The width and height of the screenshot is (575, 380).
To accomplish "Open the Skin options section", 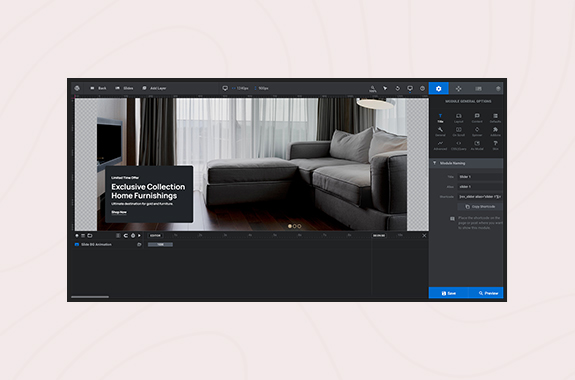I will pos(495,146).
